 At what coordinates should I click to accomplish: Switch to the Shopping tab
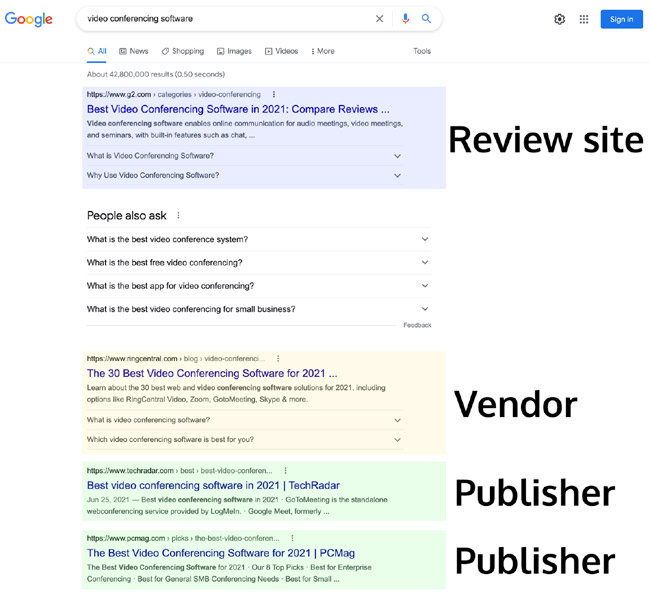pos(183,51)
